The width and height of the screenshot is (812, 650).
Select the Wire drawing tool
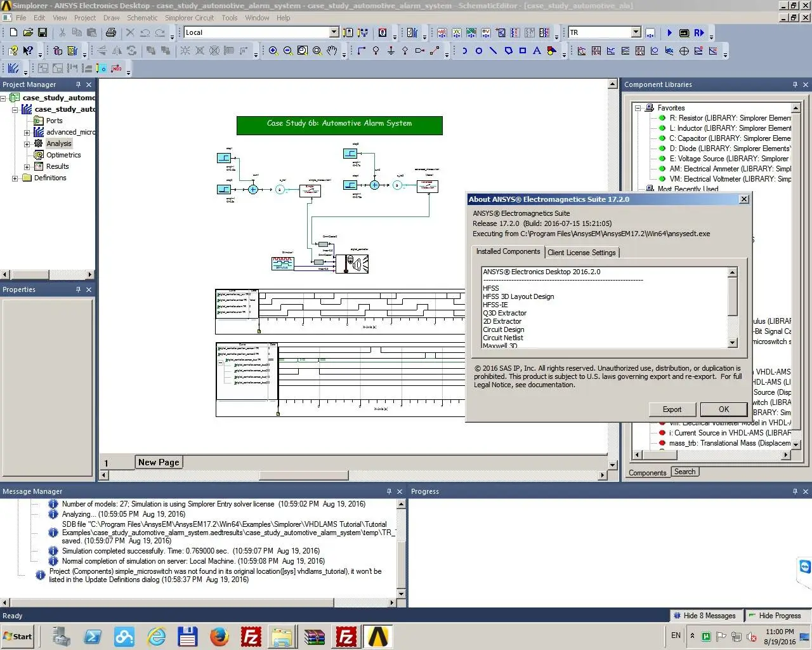coord(362,51)
